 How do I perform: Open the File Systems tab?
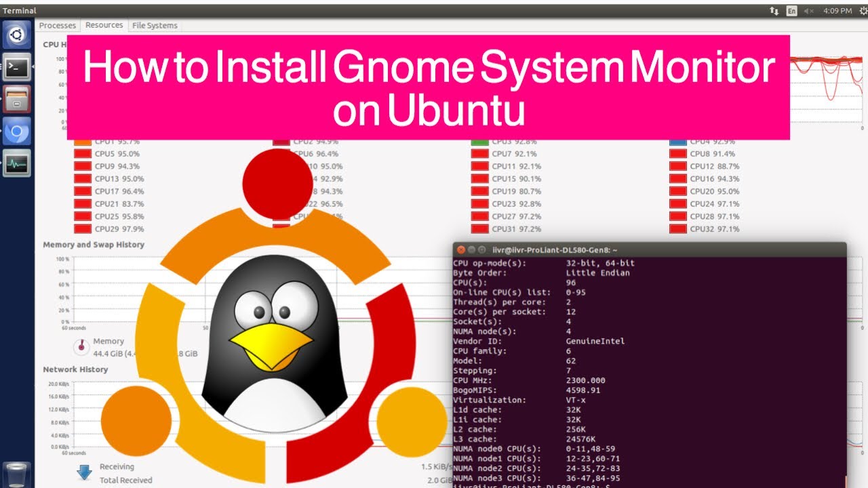click(155, 26)
